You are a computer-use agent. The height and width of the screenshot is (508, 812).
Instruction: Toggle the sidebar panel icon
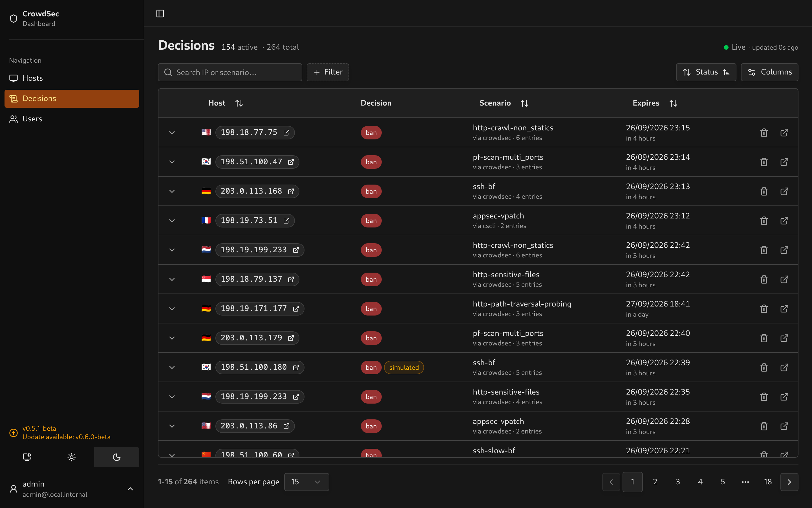pos(160,14)
